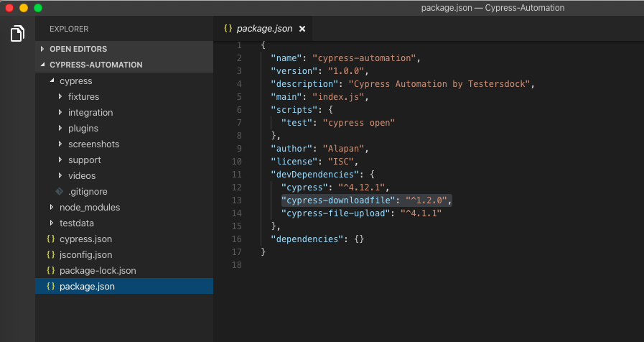Click the "^4.1.1" version value
This screenshot has width=644, height=342.
[421, 213]
